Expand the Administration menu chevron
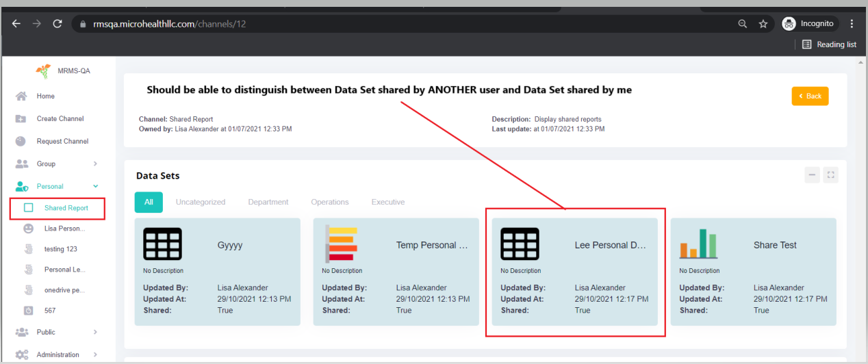The image size is (868, 364). coord(95,354)
